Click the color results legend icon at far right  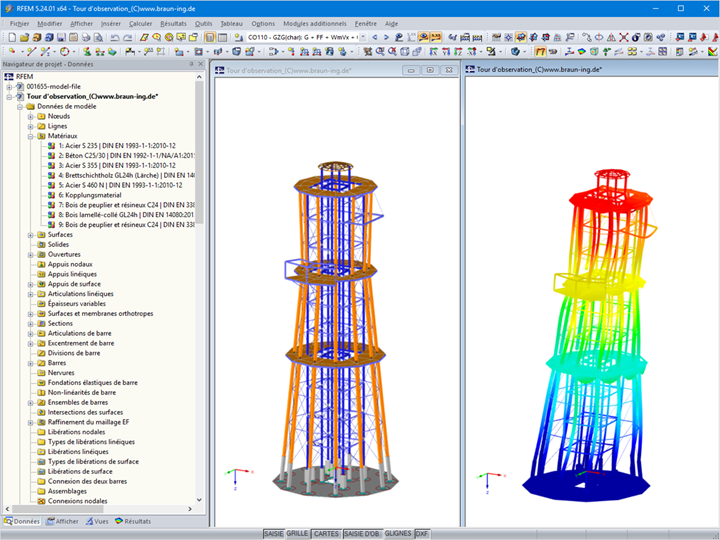click(x=712, y=52)
